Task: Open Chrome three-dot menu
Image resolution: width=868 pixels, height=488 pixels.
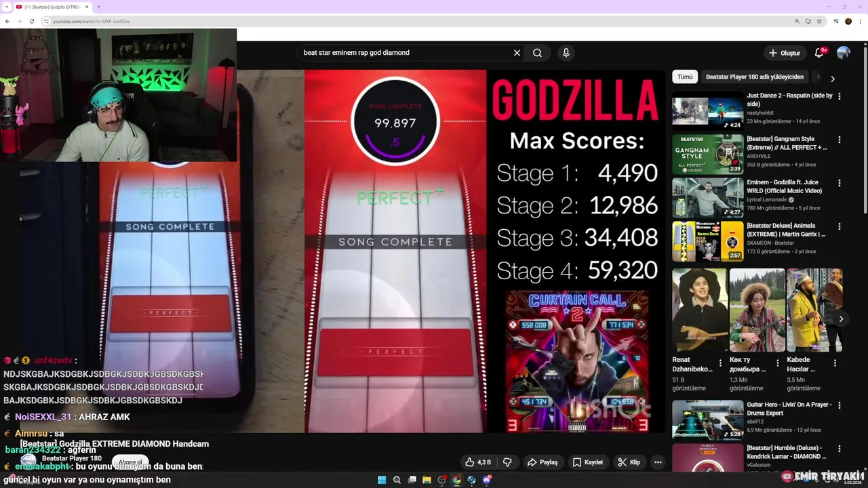Action: pos(860,21)
